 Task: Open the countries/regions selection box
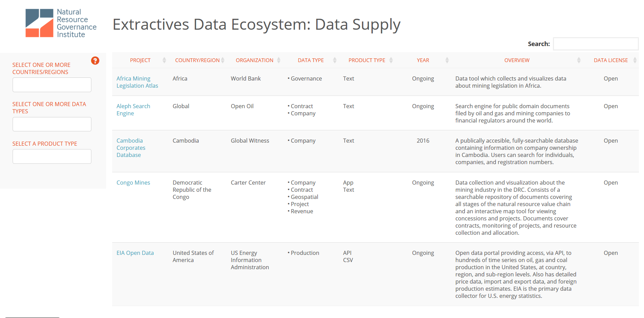pyautogui.click(x=52, y=85)
